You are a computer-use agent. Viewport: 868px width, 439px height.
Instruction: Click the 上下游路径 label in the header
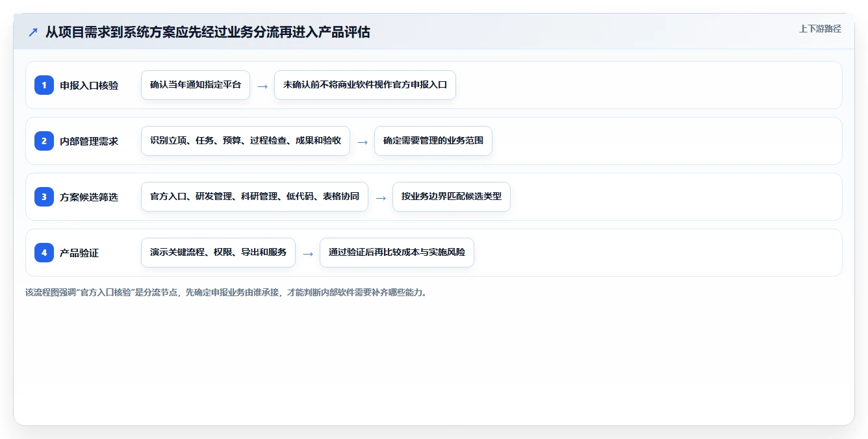pos(820,29)
